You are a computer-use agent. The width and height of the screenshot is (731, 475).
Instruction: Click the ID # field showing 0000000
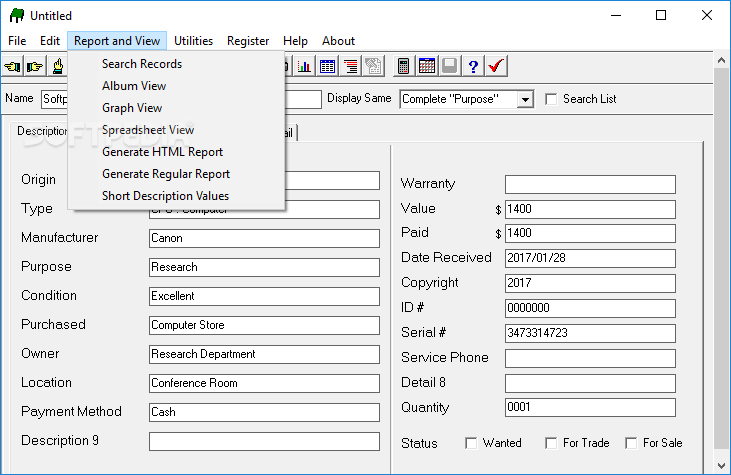(x=590, y=308)
